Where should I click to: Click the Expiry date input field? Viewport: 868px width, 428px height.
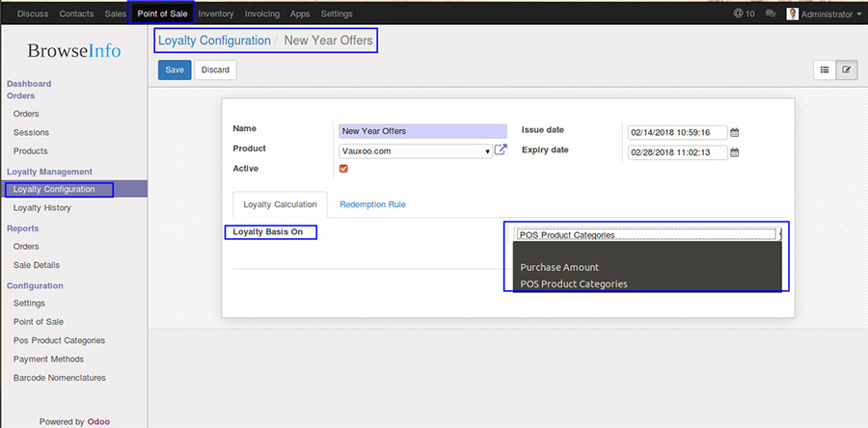pyautogui.click(x=678, y=152)
